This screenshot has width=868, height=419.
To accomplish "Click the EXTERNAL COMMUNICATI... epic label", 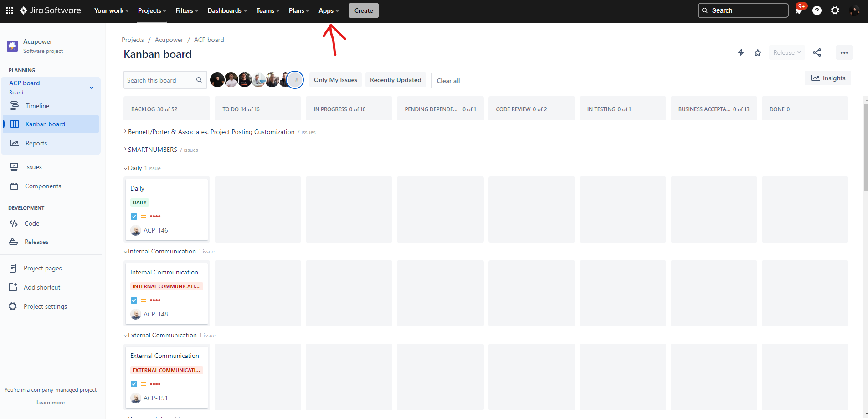I will coord(166,370).
